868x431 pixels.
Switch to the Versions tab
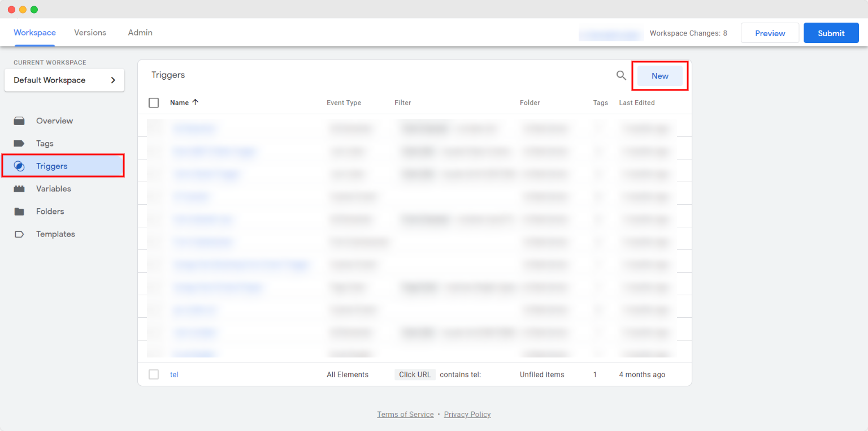pyautogui.click(x=90, y=32)
